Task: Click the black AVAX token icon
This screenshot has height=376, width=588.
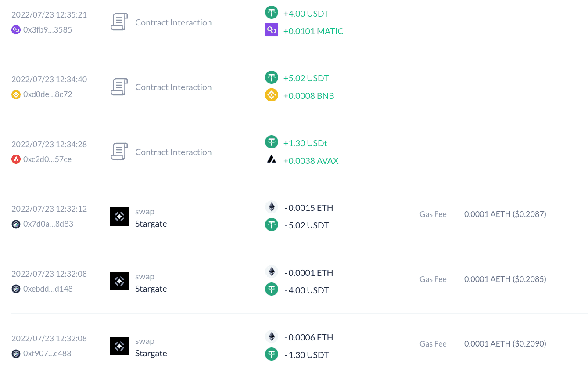Action: click(272, 159)
